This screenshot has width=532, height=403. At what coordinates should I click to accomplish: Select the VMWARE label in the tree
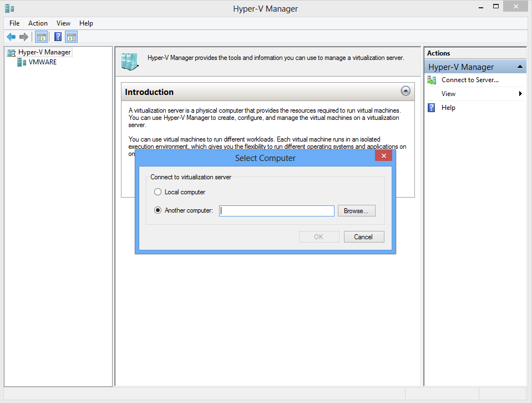coord(43,62)
